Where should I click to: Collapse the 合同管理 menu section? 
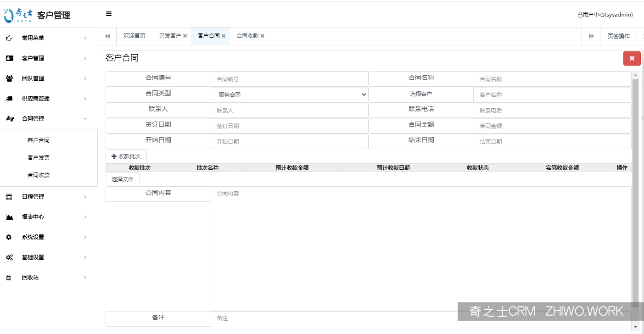tap(84, 118)
